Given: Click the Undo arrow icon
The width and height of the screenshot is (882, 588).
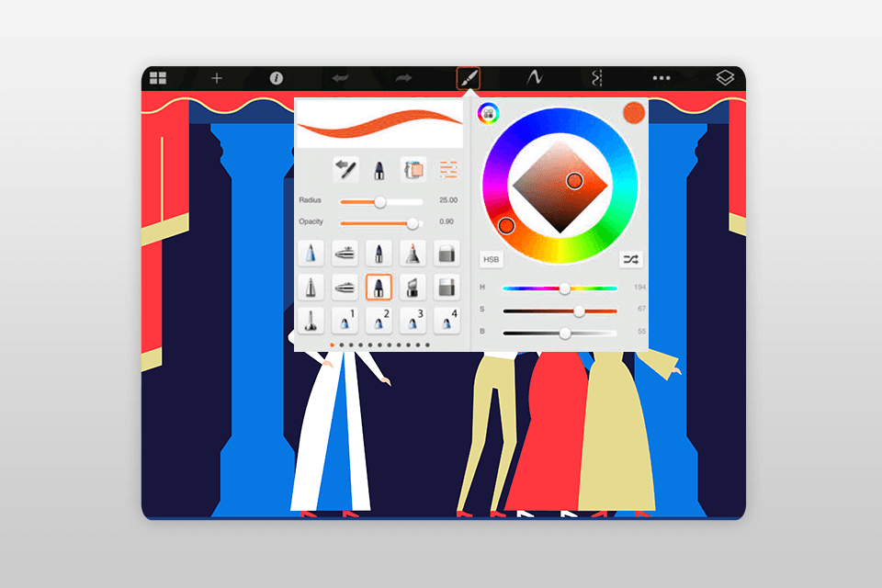Looking at the screenshot, I should 339,77.
